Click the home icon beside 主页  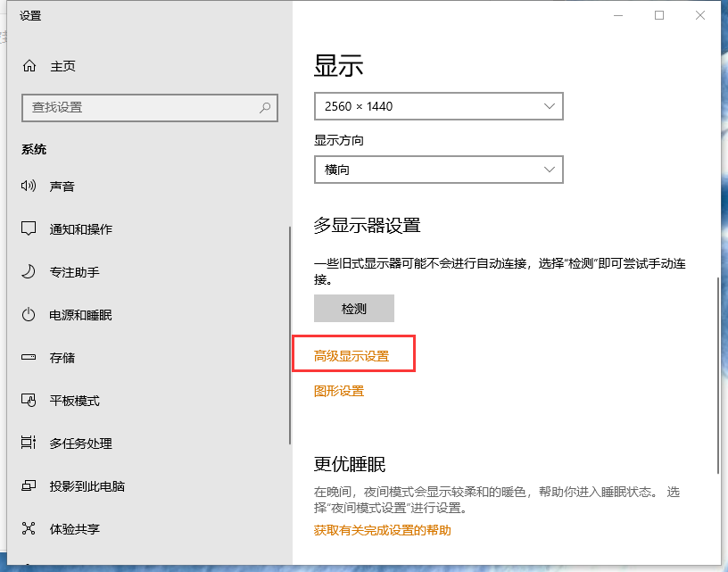(29, 66)
